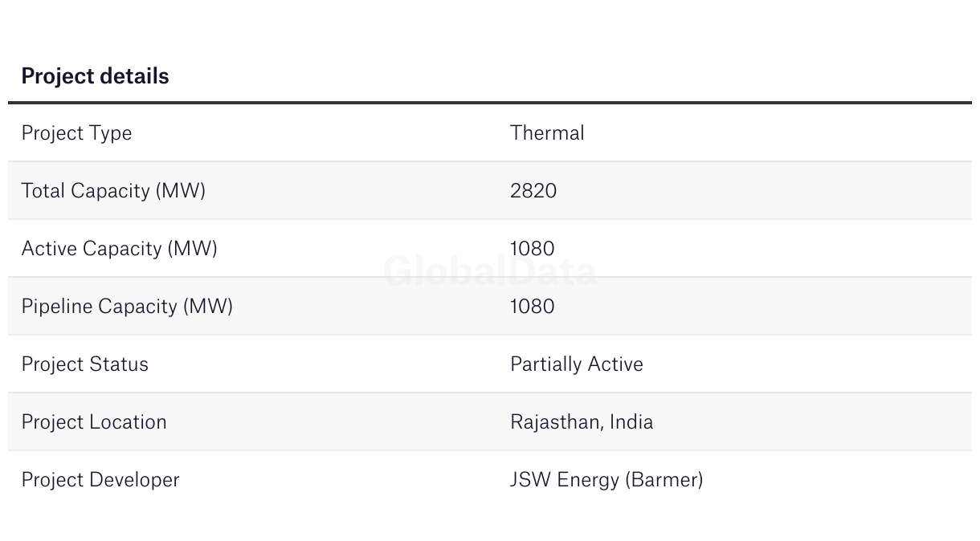Click the Project details heading

pos(95,76)
